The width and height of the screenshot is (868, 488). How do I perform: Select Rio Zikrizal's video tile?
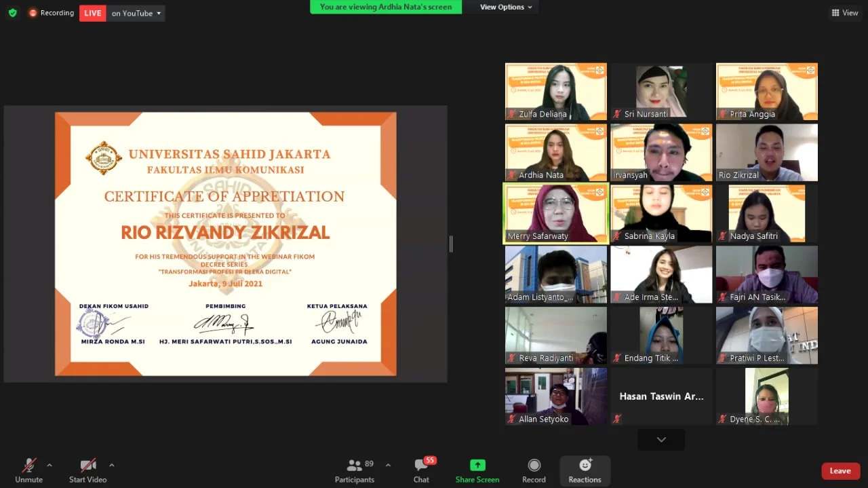coord(767,153)
